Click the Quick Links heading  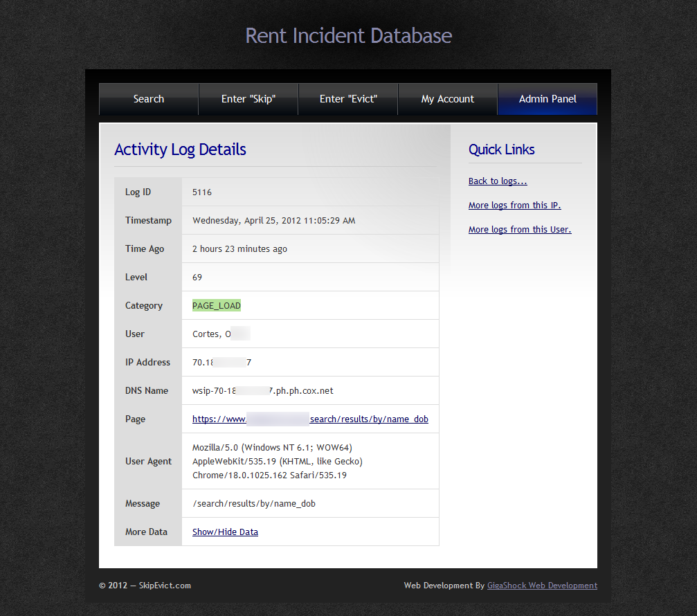pos(501,150)
